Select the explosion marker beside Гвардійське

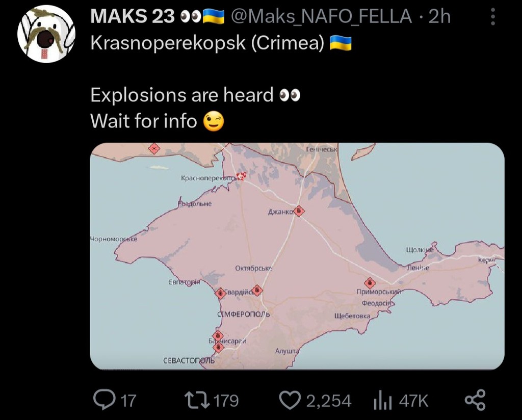coord(220,293)
